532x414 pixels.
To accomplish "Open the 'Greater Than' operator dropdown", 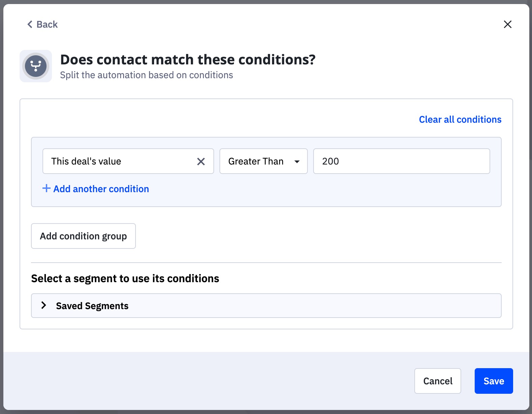I will tap(256, 161).
